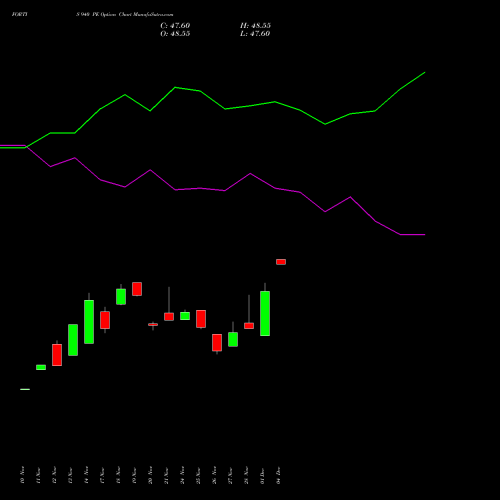Select the 04 Dec date label
Screen dimensions: 500x500
point(278,475)
